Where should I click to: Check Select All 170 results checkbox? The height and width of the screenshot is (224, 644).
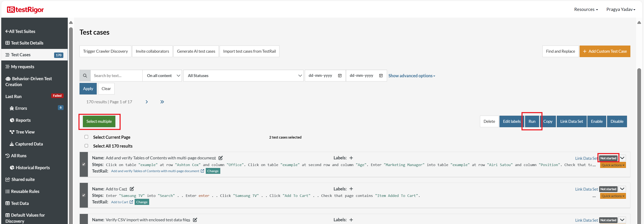point(86,146)
